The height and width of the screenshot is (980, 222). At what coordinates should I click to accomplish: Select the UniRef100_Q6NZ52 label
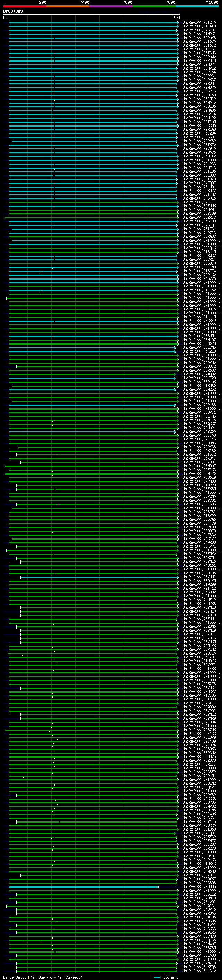pyautogui.click(x=199, y=390)
